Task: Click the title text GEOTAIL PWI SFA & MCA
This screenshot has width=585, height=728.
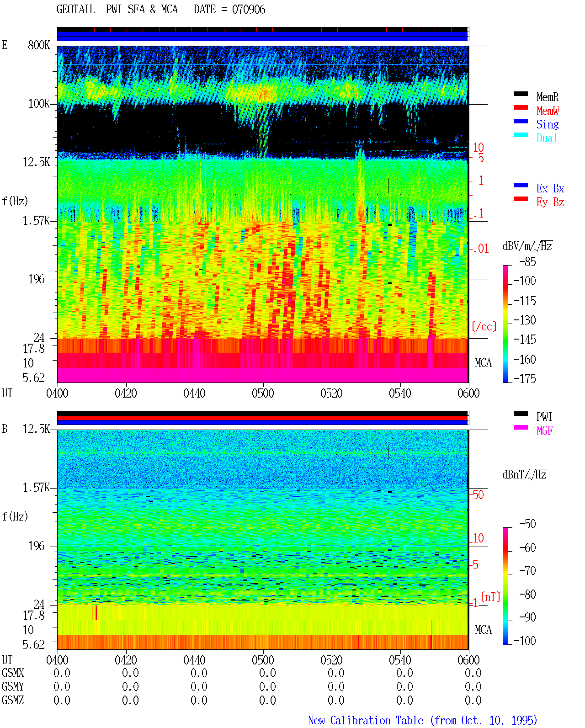Action: click(117, 9)
